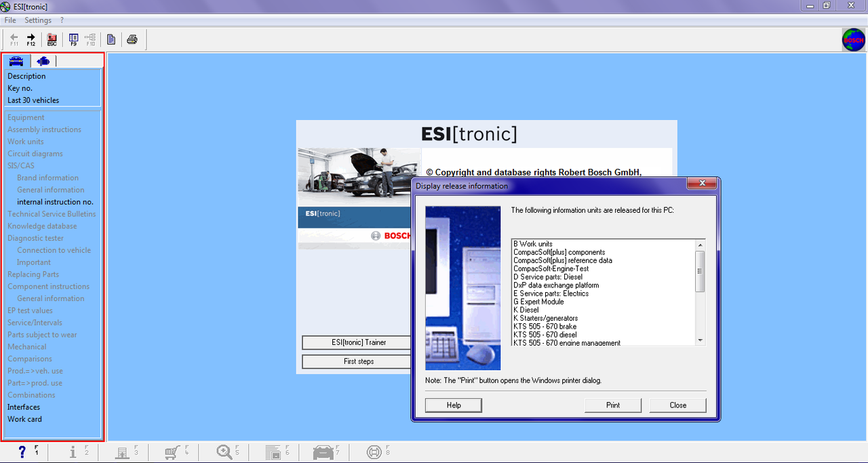The height and width of the screenshot is (463, 868).
Task: Click the ESC toolbar icon
Action: coord(52,39)
